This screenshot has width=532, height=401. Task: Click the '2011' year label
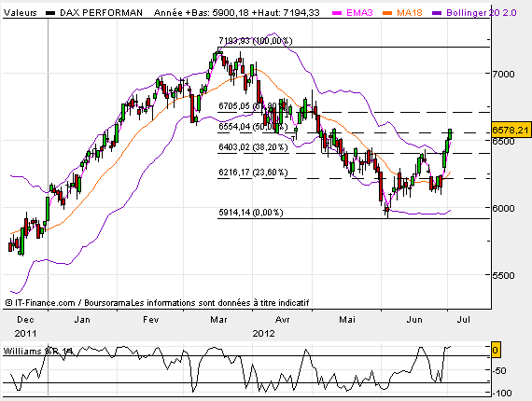pos(25,334)
